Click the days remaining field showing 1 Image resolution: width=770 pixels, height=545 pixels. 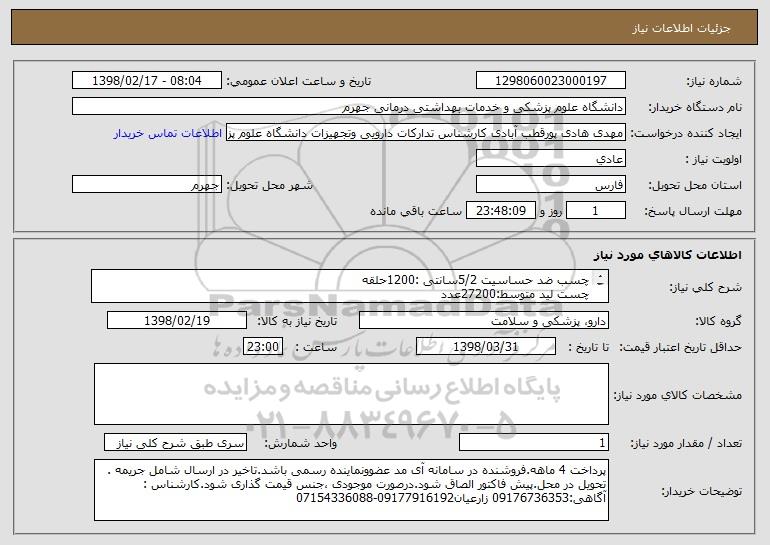pyautogui.click(x=596, y=211)
